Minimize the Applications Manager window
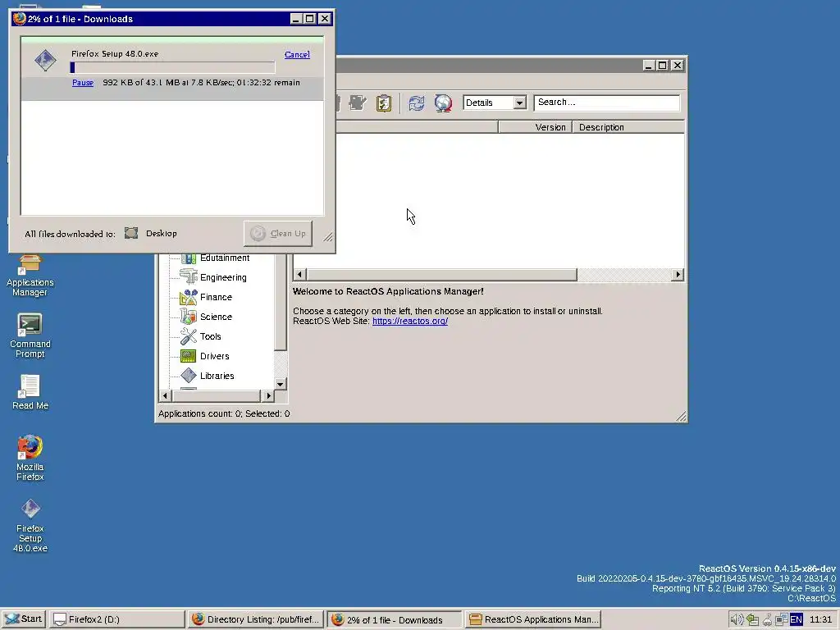The height and width of the screenshot is (630, 840). coord(648,66)
